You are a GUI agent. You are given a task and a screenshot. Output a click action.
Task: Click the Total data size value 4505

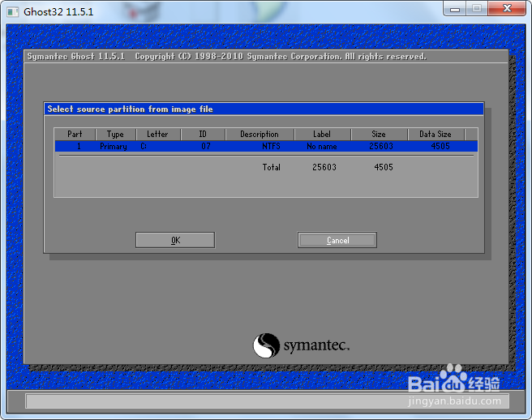384,167
